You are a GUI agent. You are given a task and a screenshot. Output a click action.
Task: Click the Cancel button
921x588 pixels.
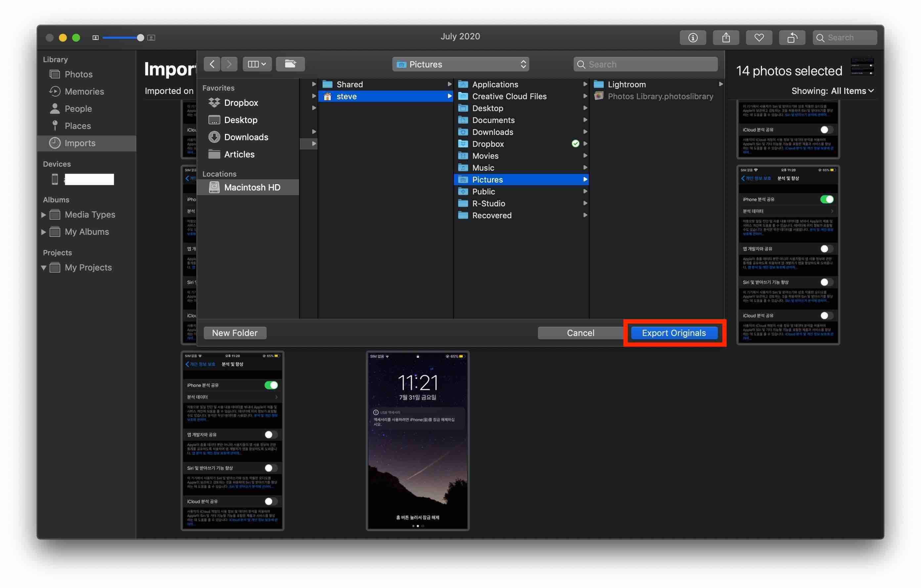pos(580,333)
